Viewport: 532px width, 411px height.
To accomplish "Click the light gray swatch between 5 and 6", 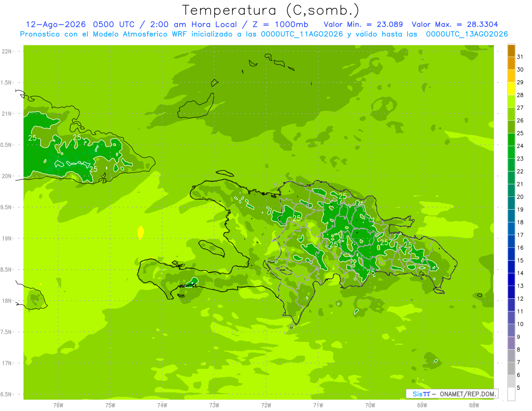I will [512, 382].
